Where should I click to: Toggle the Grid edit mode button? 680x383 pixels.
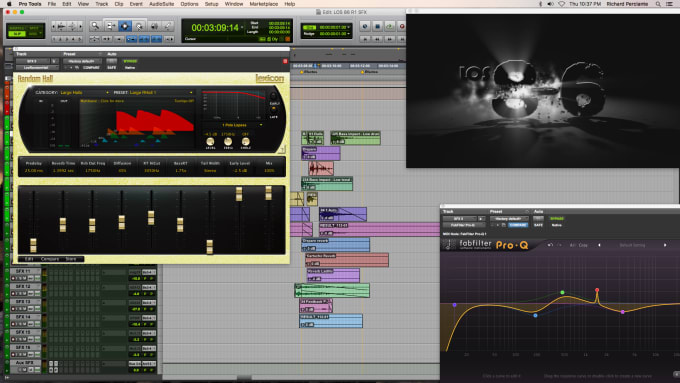34,34
